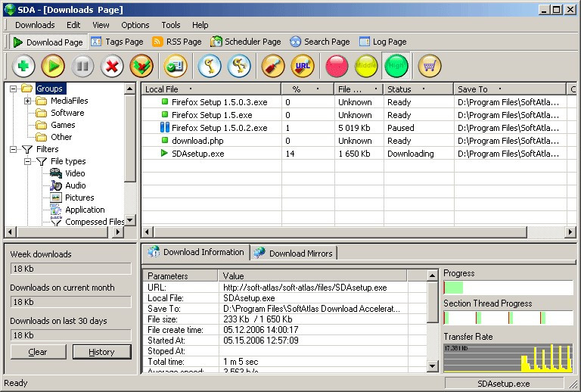Collapse the File types node
581x392 pixels.
click(27, 161)
